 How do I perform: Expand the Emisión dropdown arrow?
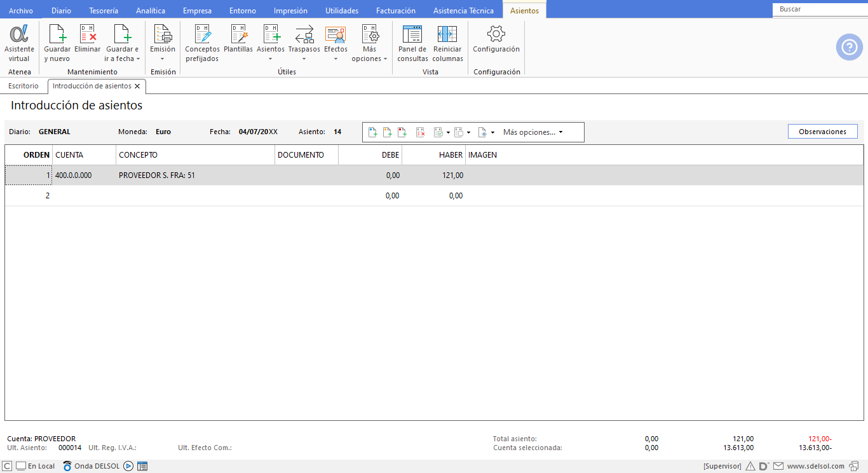point(163,59)
